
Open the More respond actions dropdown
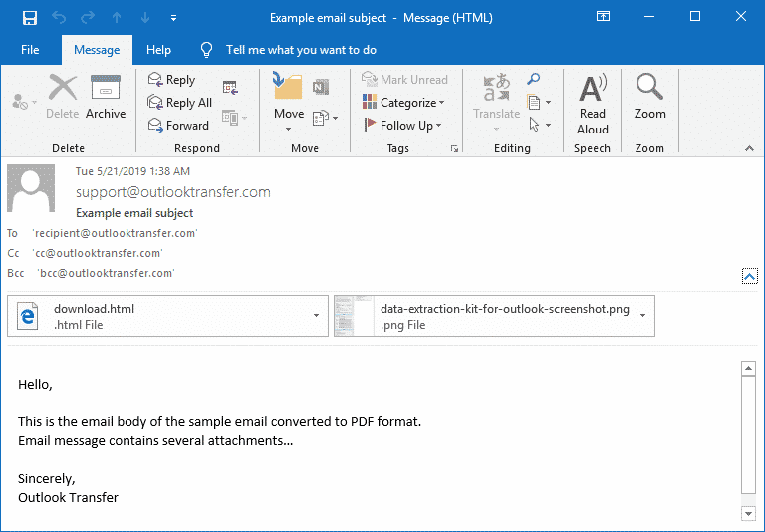coord(234,118)
